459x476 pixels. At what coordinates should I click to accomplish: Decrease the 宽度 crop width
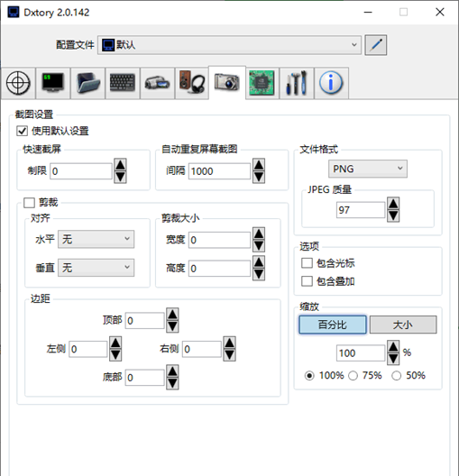(x=259, y=246)
